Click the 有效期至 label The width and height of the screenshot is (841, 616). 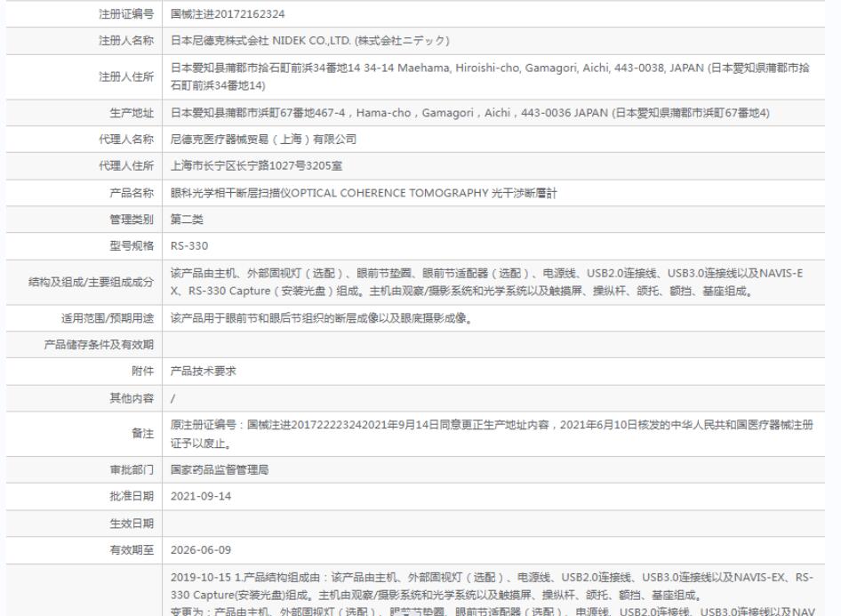click(x=132, y=550)
